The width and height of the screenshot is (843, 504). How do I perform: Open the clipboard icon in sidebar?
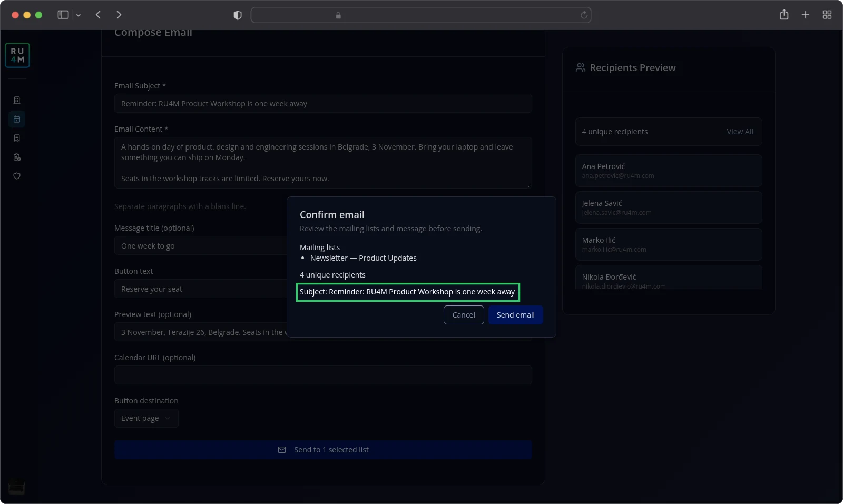(x=17, y=157)
